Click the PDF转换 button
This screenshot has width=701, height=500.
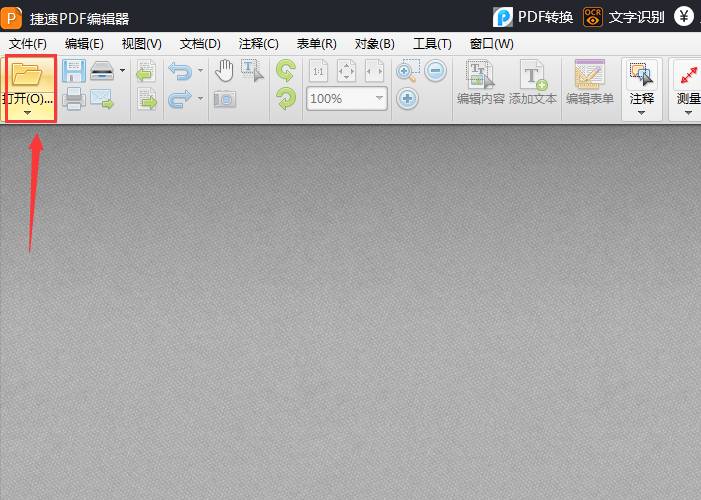(x=533, y=17)
